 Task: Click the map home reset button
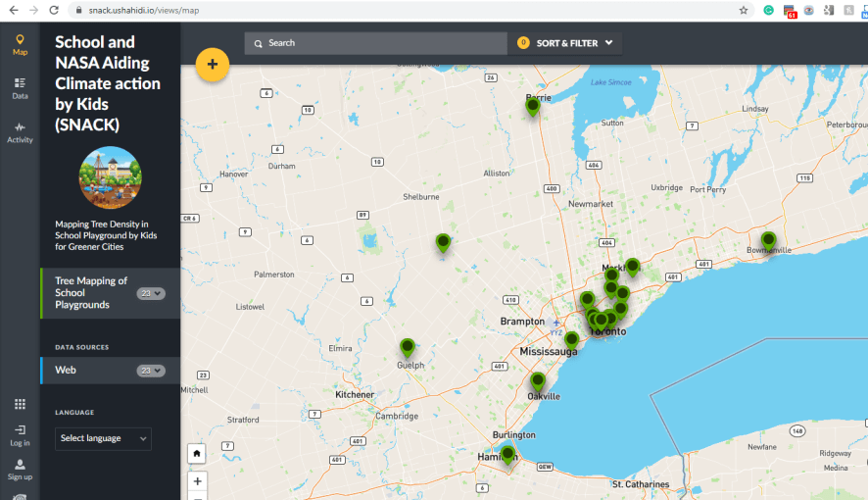[x=198, y=453]
